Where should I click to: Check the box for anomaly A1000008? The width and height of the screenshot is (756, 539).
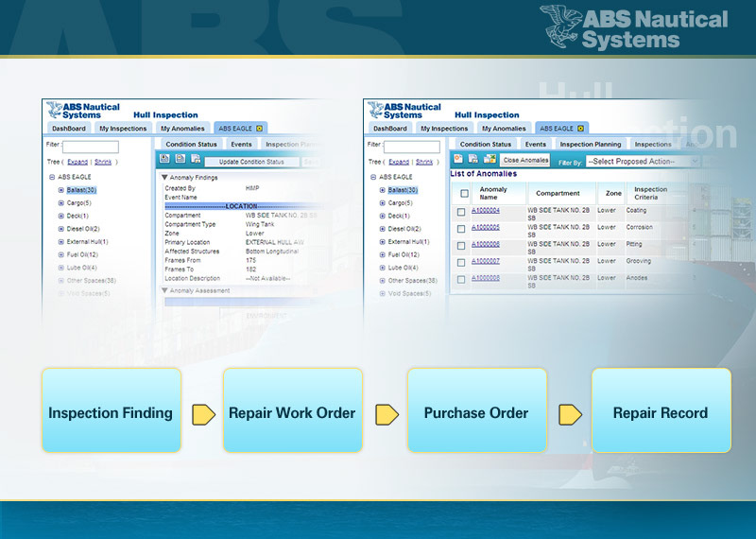461,279
